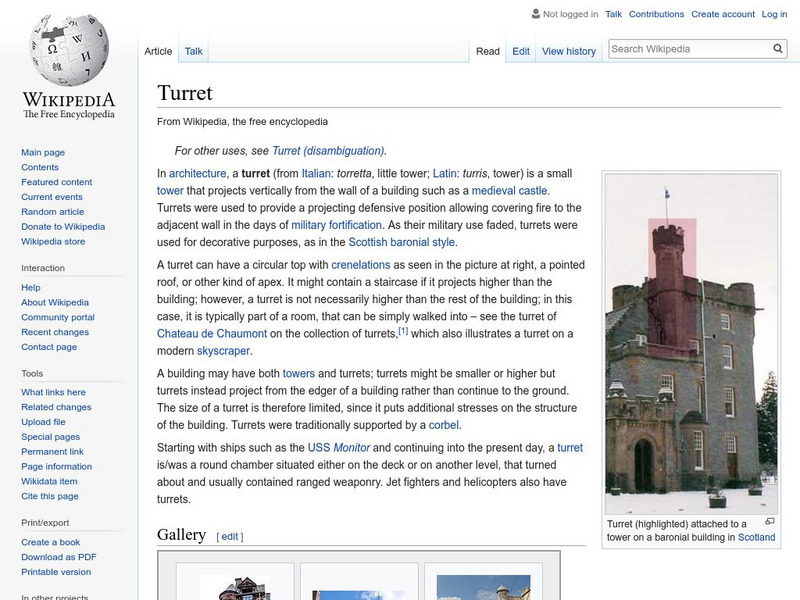Go to the USS Monitor article
The width and height of the screenshot is (800, 600).
tap(340, 448)
